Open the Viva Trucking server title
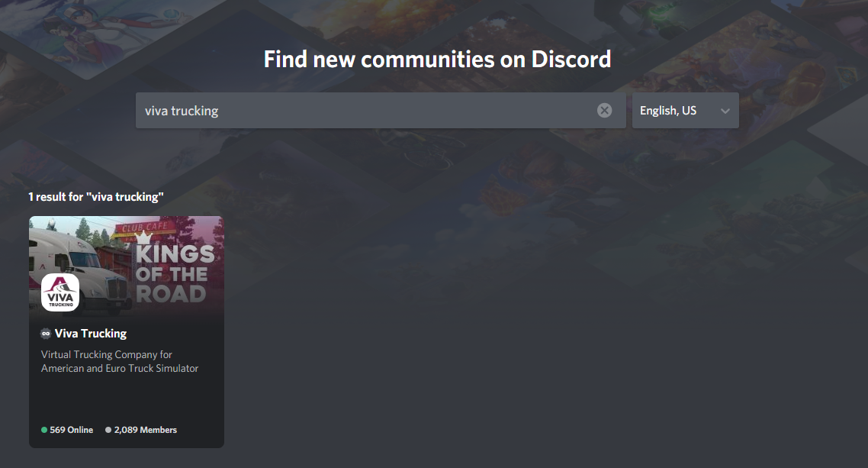The width and height of the screenshot is (868, 468). (91, 334)
